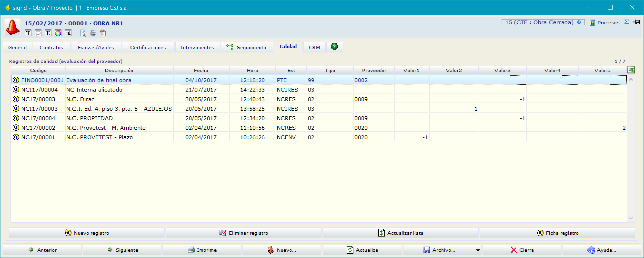Screen dimensions: 644x258
Task: Open the Certificaciones tab
Action: [x=148, y=47]
